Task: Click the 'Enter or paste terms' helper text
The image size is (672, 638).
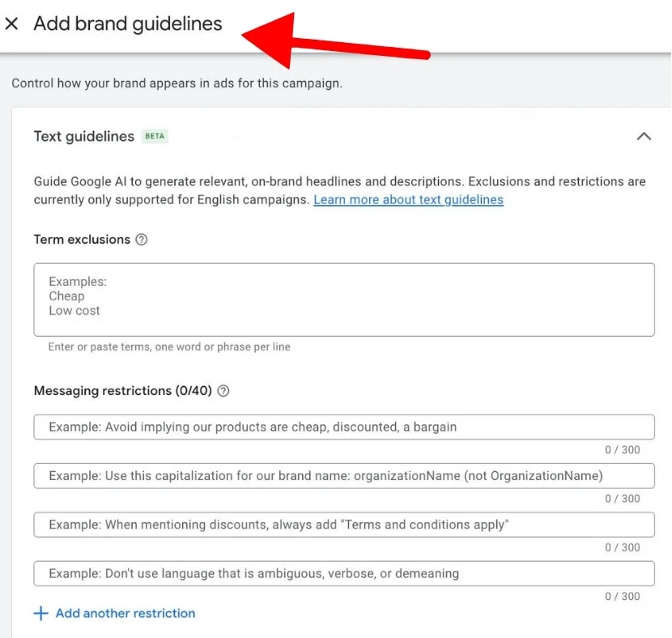Action: [169, 347]
